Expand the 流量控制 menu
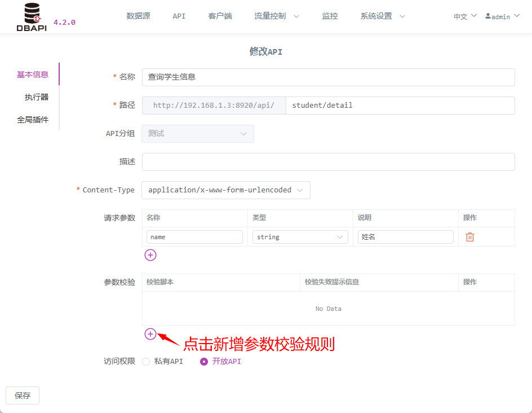 pos(277,16)
